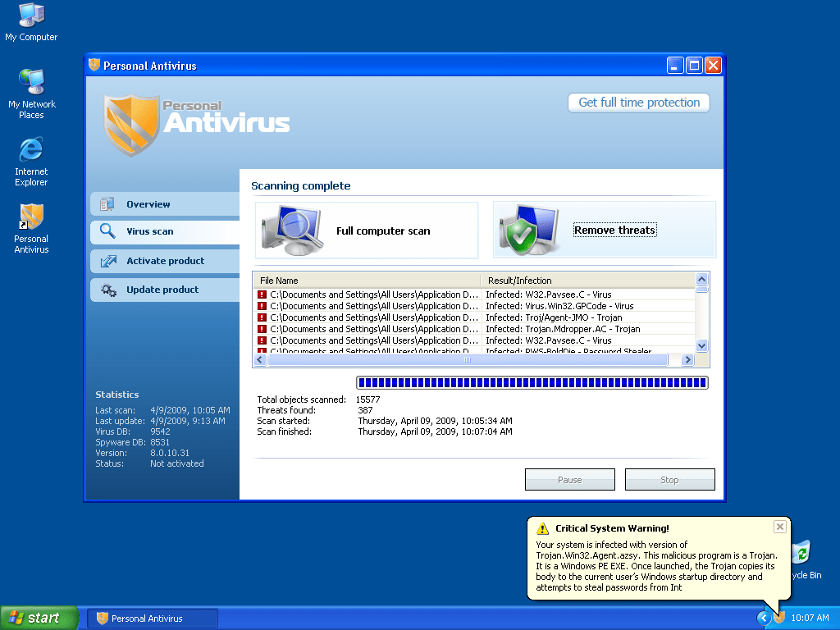This screenshot has width=840, height=630.
Task: Open My Network Places icon
Action: click(x=31, y=83)
